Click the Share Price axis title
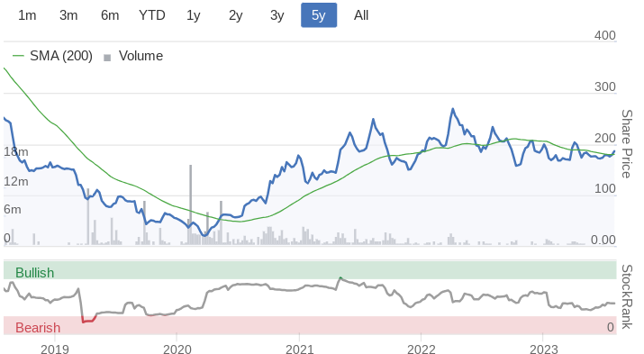This screenshot has width=644, height=354. coord(626,143)
